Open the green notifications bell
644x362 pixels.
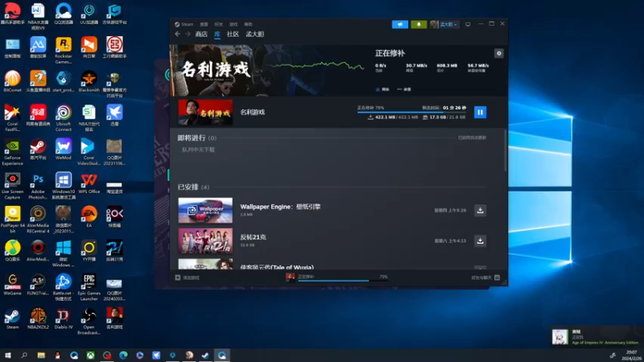419,25
